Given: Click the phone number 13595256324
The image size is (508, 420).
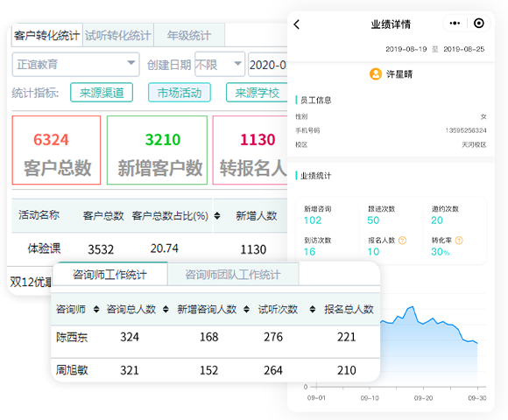Looking at the screenshot, I should [x=466, y=130].
